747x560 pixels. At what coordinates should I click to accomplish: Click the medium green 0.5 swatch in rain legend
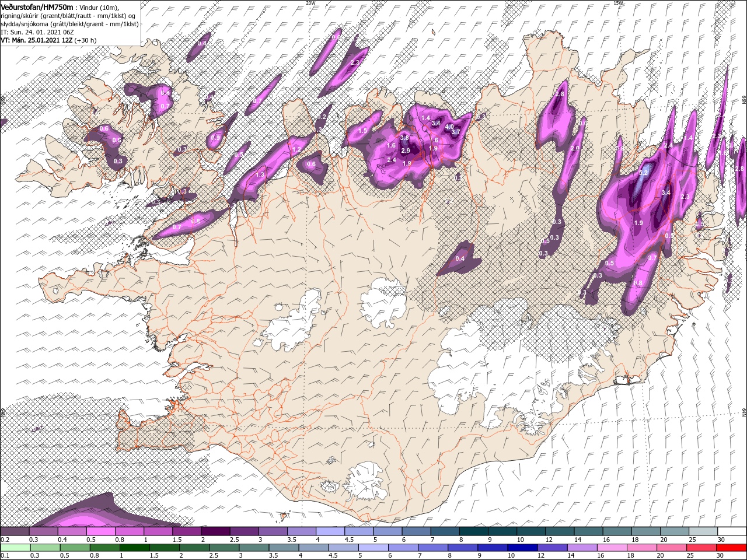point(75,548)
